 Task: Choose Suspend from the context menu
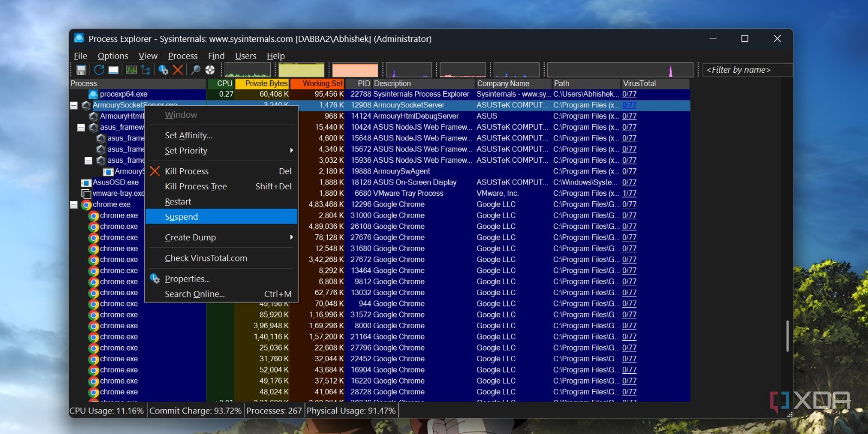click(222, 217)
